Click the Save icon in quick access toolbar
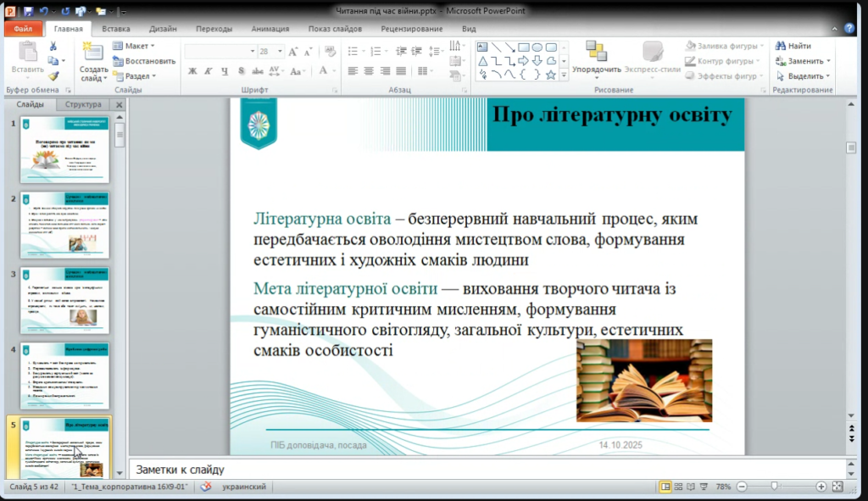868x501 pixels. 29,11
